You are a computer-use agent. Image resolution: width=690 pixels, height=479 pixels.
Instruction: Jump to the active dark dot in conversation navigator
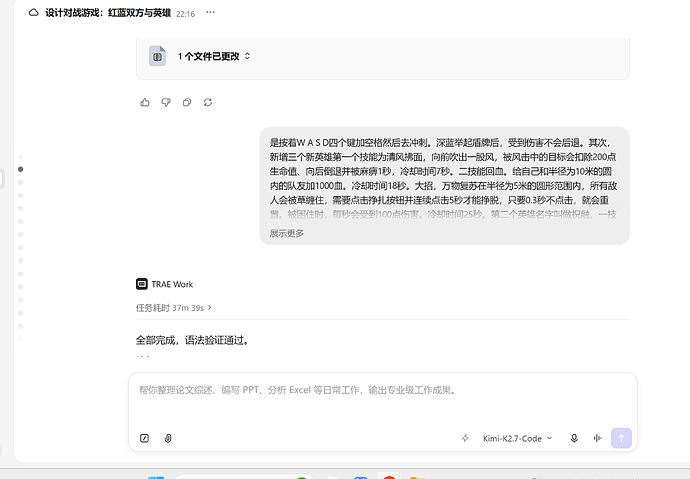[20, 169]
